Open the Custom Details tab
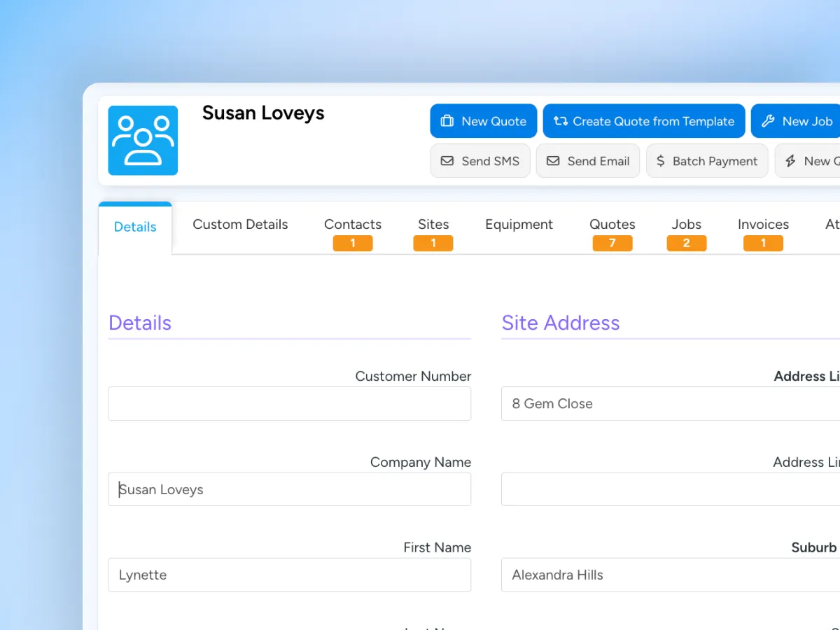840x630 pixels. click(240, 224)
